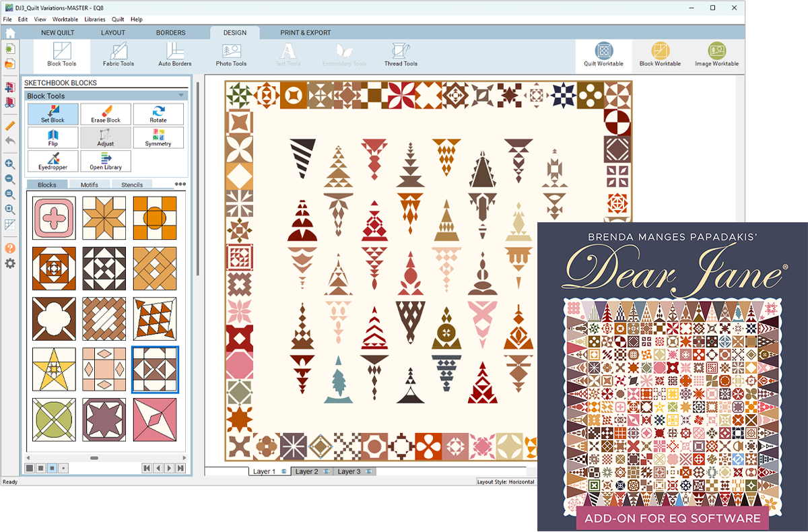808x532 pixels.
Task: Click Add to Sketchbook icon
Action: (10, 88)
